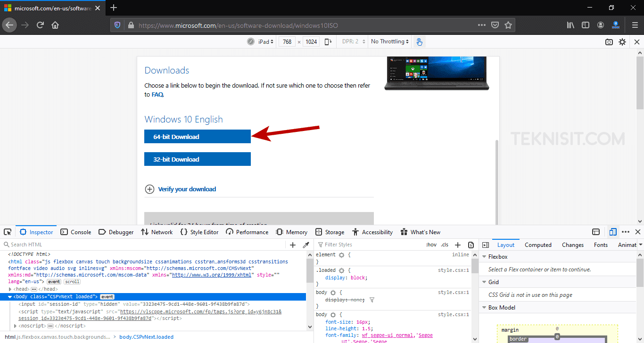Viewport: 644px width, 343px height.
Task: Show the browser sidebar
Action: coord(586,25)
